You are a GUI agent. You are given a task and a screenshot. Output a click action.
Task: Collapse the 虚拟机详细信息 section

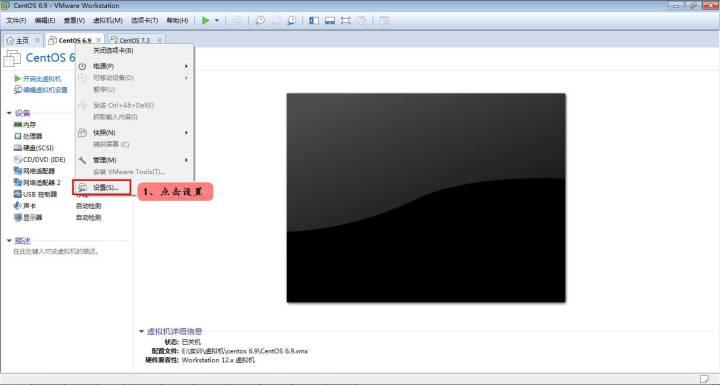click(x=141, y=331)
